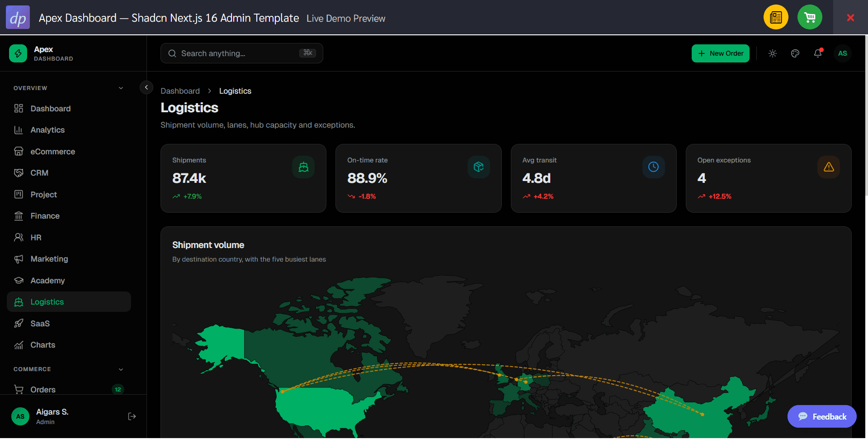Screen dimensions: 868x439
Task: Open the color palette theme picker
Action: (x=795, y=53)
